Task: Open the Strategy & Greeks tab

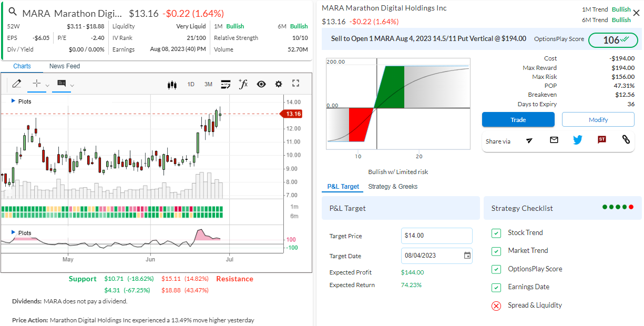Action: click(393, 187)
